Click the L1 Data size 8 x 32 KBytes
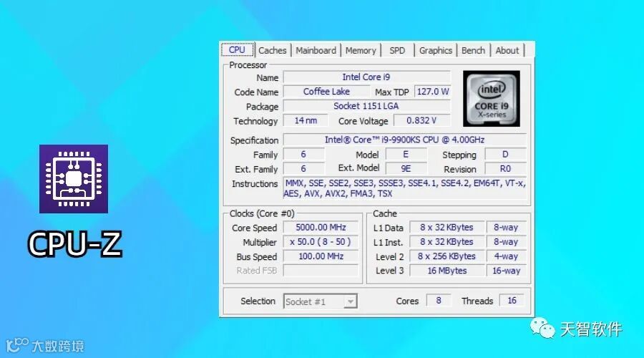This screenshot has width=644, height=358. tap(447, 227)
